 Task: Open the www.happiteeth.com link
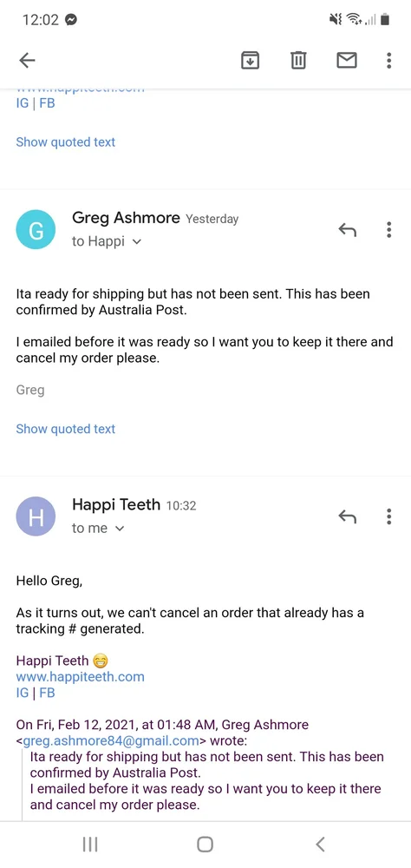[81, 676]
